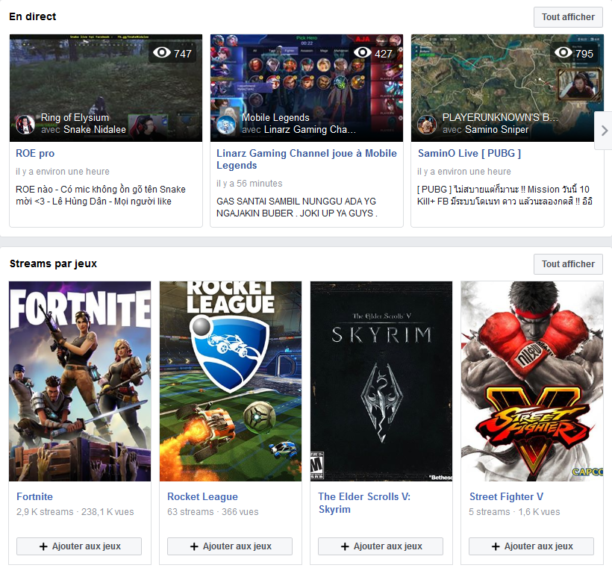Click the '[ PUBG ]' Thai description text
612x568 pixels.
click(x=505, y=195)
